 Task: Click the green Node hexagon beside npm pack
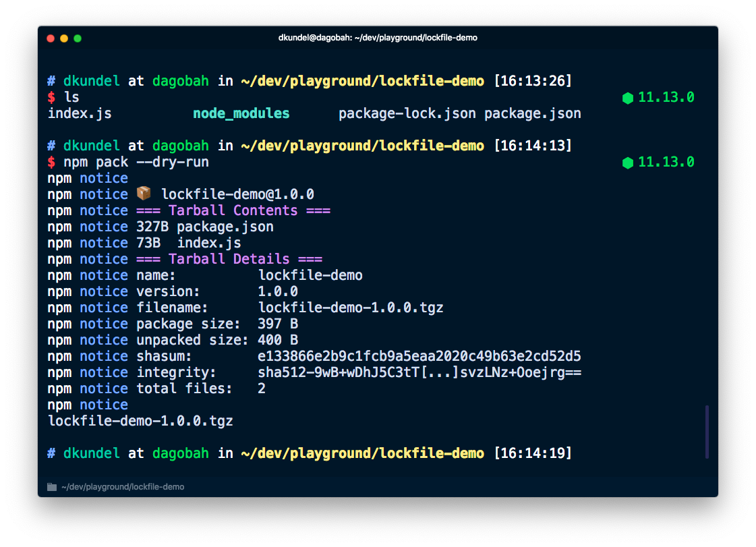628,163
